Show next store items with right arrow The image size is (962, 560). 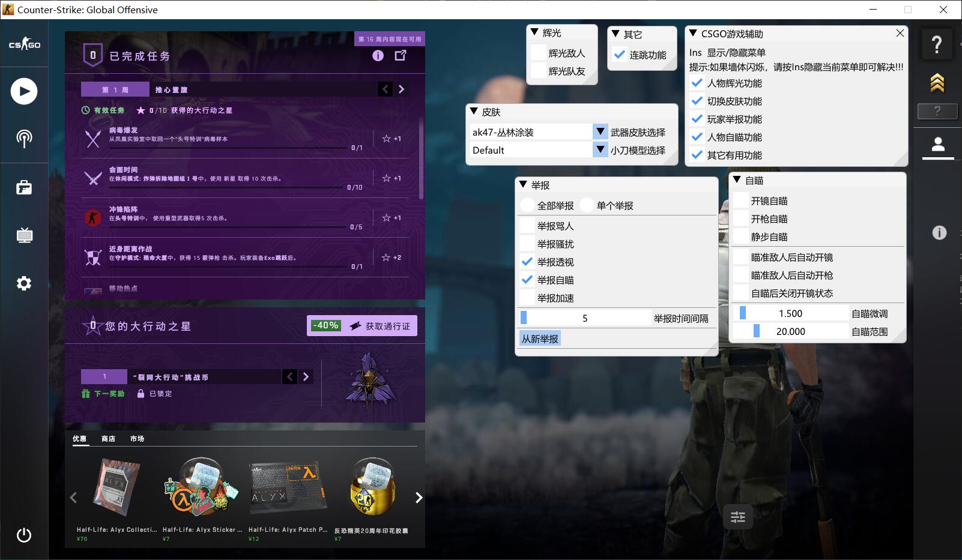point(419,498)
